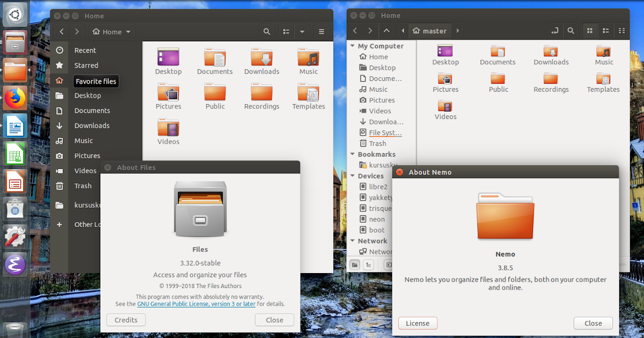Screen dimensions: 644x338
Task: Go to parent folder using Nemo's up arrow
Action: pos(387,31)
